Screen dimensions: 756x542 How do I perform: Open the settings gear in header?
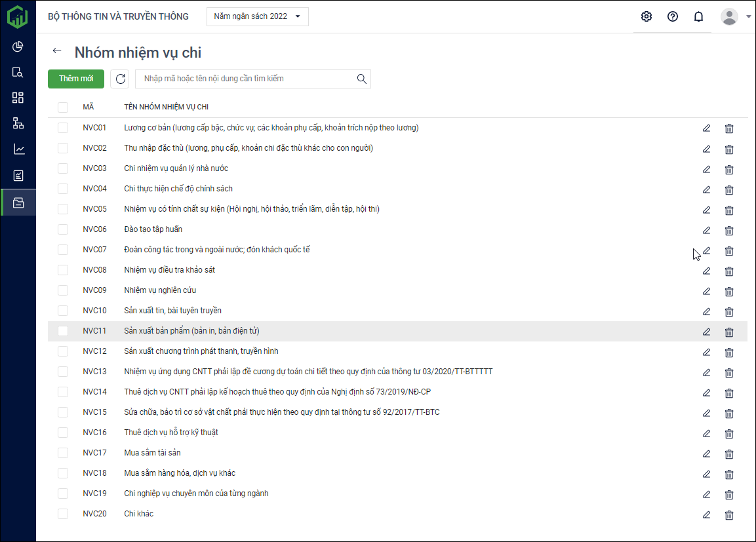tap(647, 17)
